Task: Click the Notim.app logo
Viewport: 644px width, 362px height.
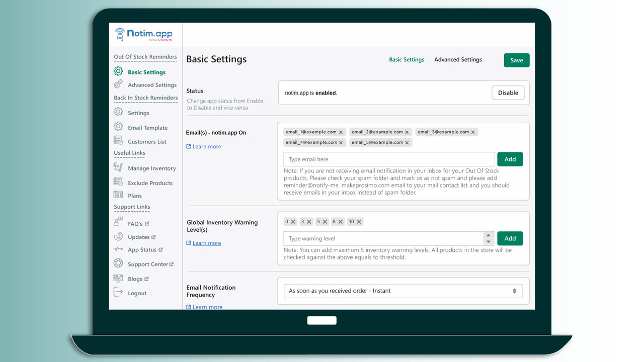Action: (144, 34)
